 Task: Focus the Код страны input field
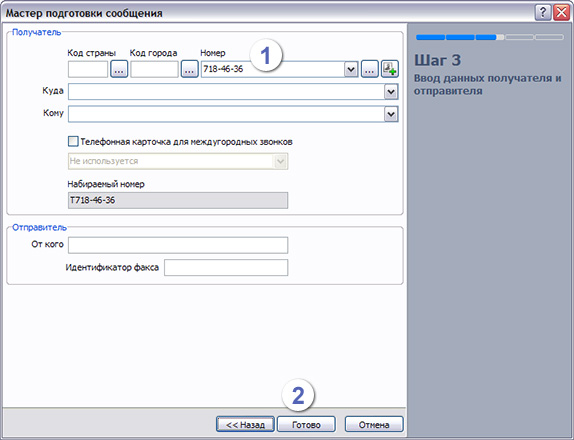[88, 69]
